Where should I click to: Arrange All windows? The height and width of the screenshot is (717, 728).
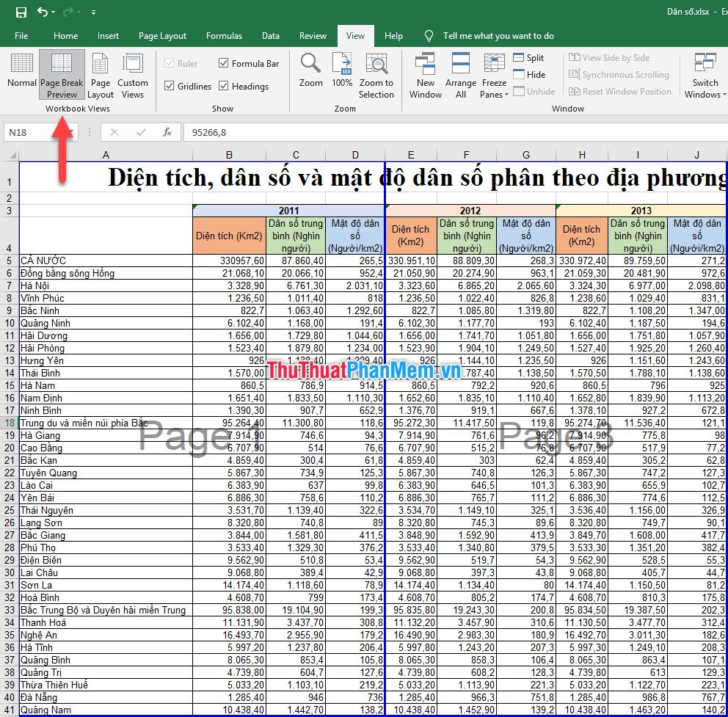click(x=461, y=74)
